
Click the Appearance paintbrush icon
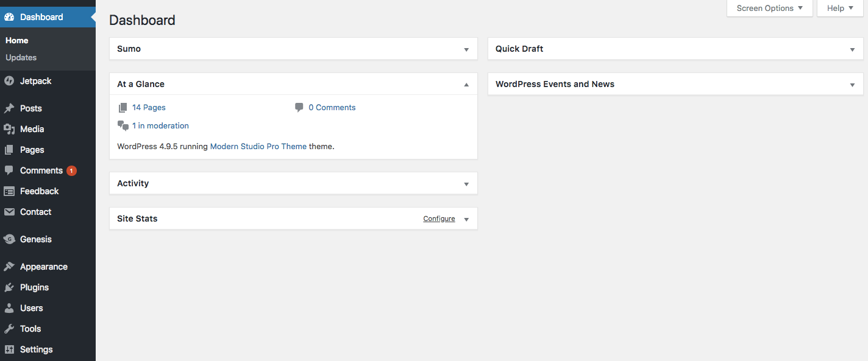pyautogui.click(x=9, y=267)
